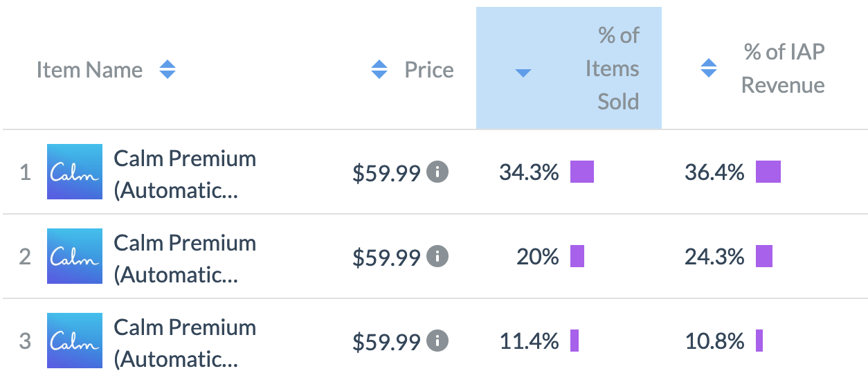Click the 24.3% IAP revenue purple bar

point(763,256)
